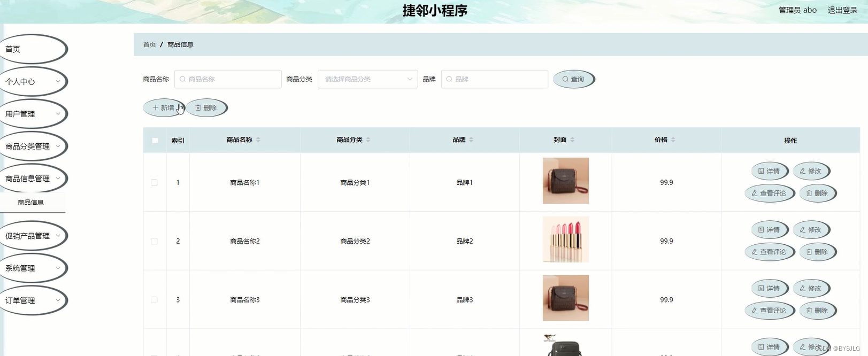Click 详情 for 商品名称2 row
This screenshot has width=868, height=356.
click(770, 230)
